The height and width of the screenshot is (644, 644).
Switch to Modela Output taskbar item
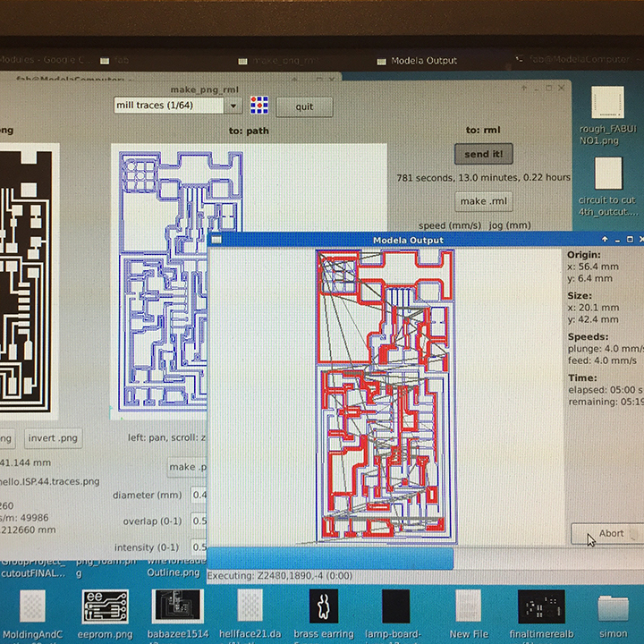coord(417,61)
